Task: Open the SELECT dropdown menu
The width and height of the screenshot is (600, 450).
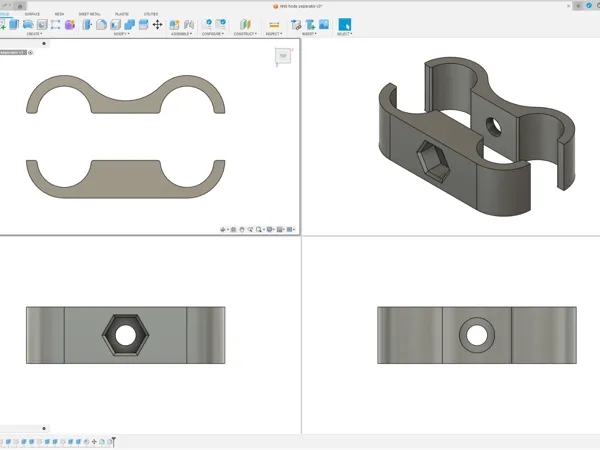Action: pos(345,34)
